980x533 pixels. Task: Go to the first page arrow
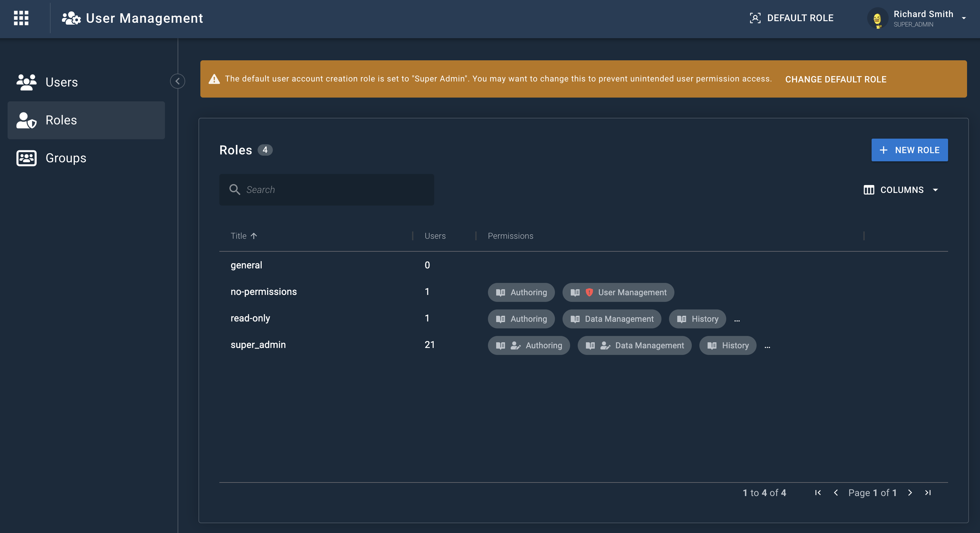tap(818, 493)
